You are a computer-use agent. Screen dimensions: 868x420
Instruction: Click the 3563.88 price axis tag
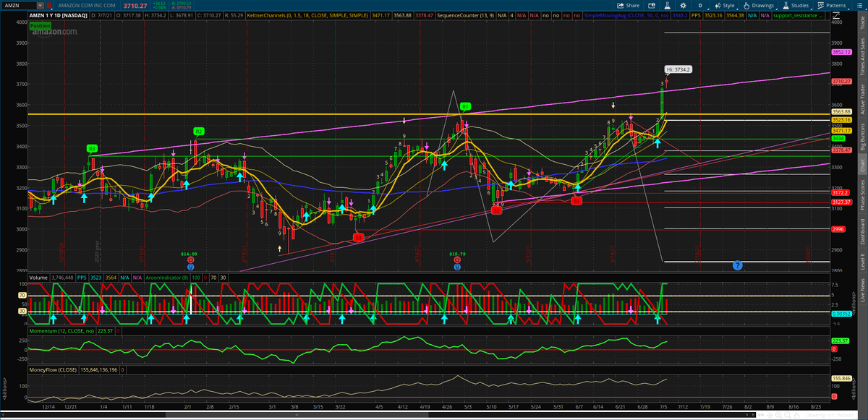click(x=841, y=112)
